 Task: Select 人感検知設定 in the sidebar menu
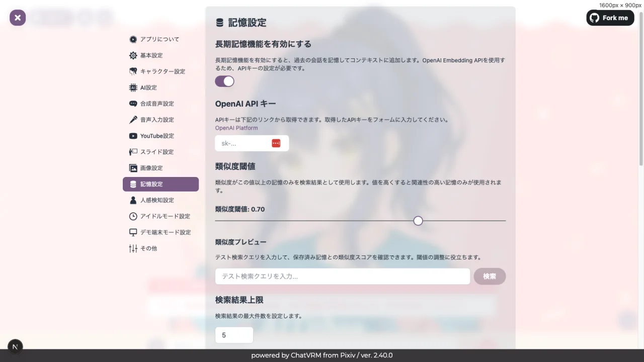(133, 200)
